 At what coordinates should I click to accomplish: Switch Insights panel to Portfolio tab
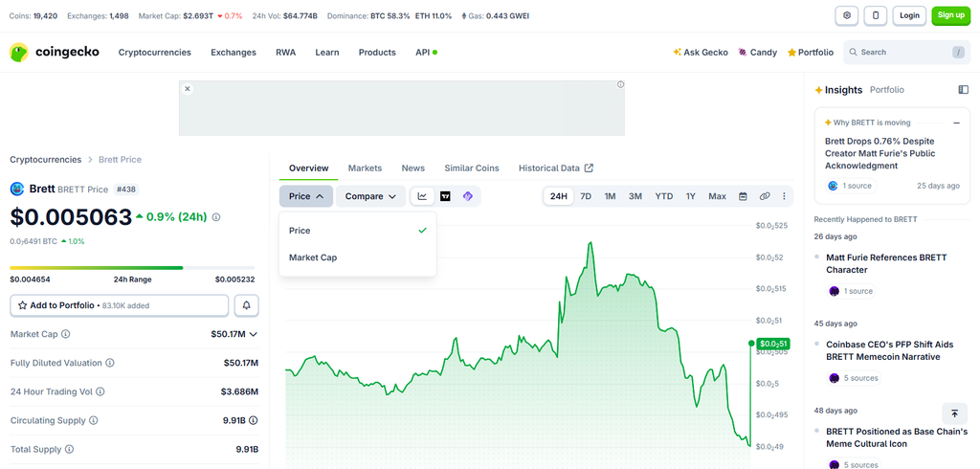[x=887, y=90]
